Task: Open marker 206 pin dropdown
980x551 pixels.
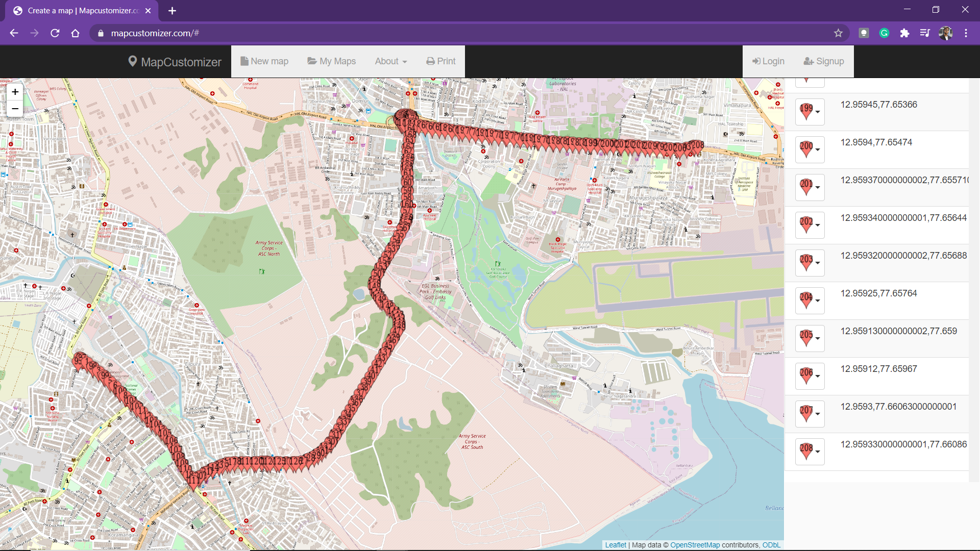Action: 810,376
